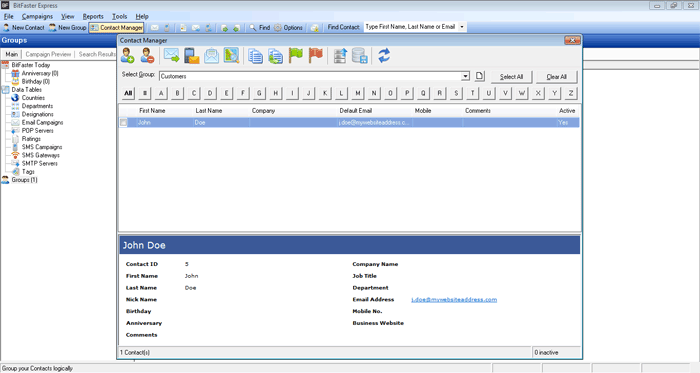The height and width of the screenshot is (373, 700).
Task: Click the red flag icon
Action: click(316, 56)
